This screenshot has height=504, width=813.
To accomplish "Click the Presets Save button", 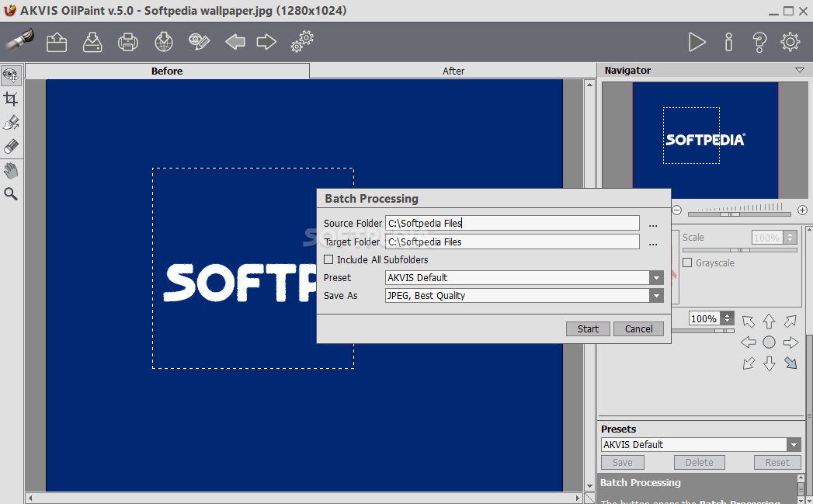I will point(622,463).
